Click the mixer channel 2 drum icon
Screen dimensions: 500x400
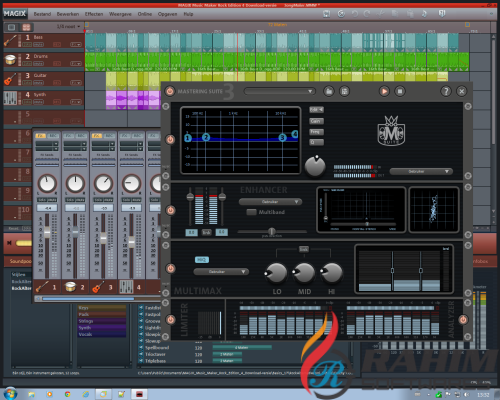tap(70, 287)
